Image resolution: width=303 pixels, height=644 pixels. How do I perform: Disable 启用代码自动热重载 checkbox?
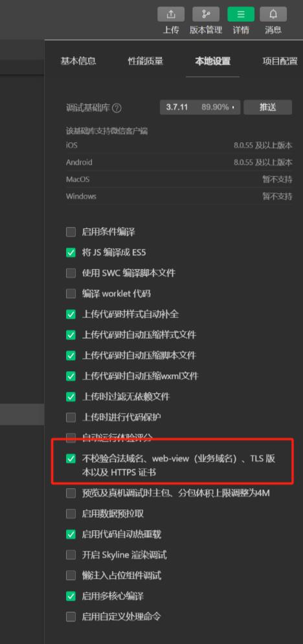[x=71, y=534]
